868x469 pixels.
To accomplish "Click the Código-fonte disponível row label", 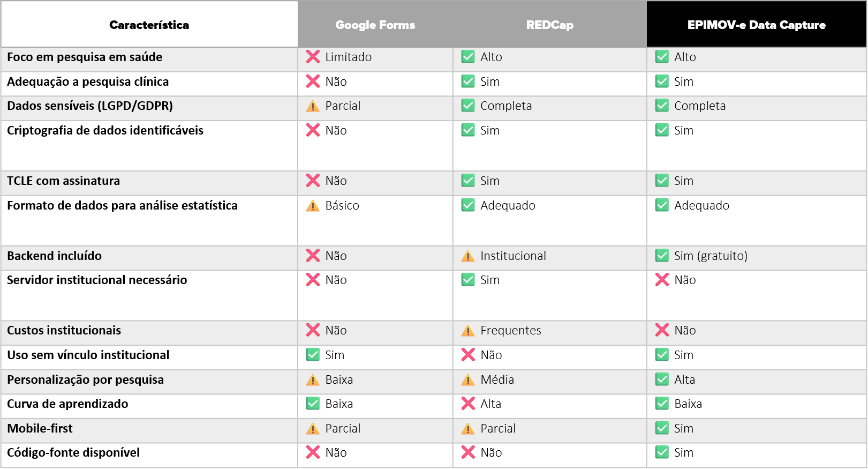I will (x=73, y=453).
